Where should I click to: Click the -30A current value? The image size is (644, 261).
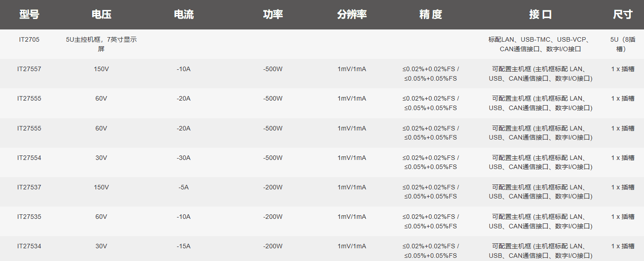click(x=183, y=158)
